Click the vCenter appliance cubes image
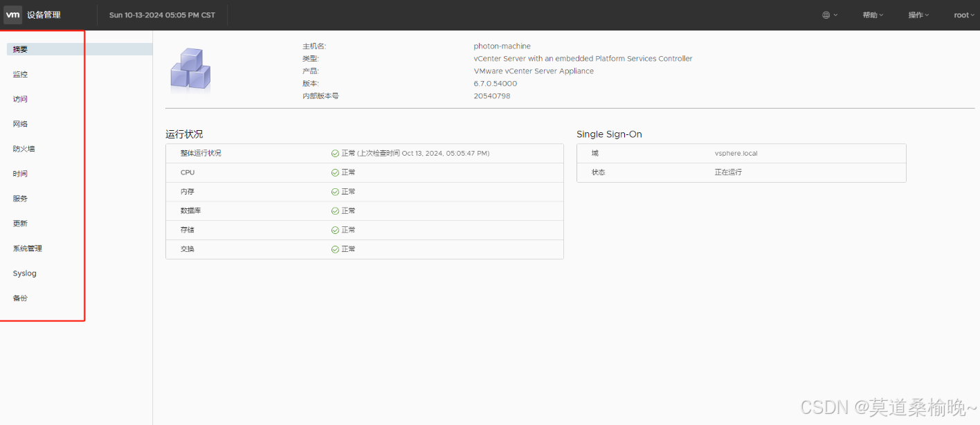 pyautogui.click(x=190, y=70)
